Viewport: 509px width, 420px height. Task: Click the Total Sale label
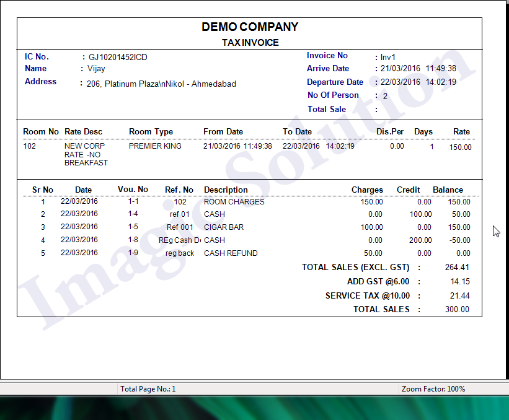coord(327,109)
